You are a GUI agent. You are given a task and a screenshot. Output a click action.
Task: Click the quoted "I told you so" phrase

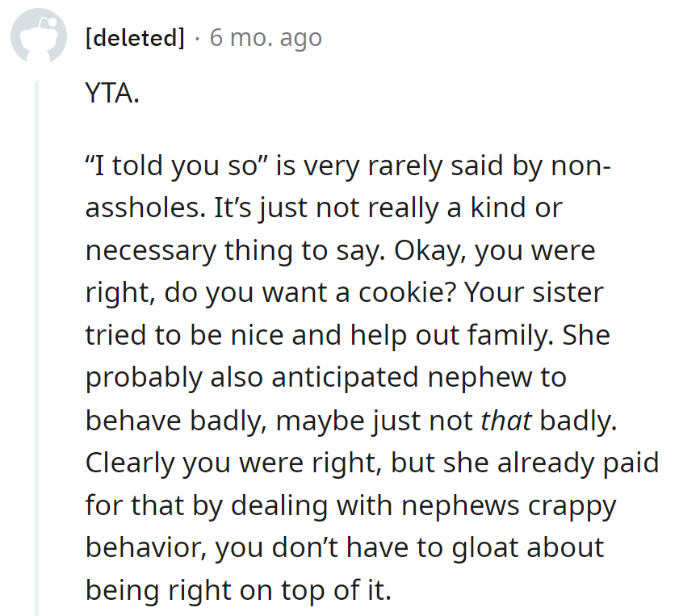pyautogui.click(x=178, y=166)
